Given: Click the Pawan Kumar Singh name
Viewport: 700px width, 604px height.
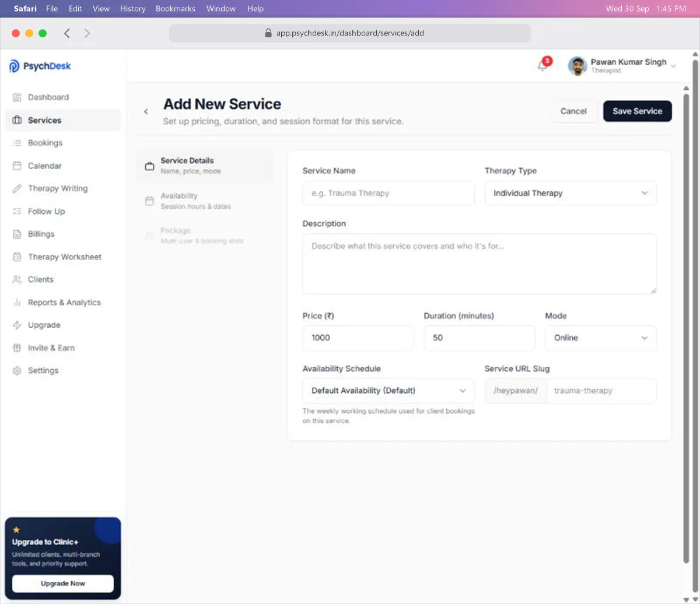Looking at the screenshot, I should click(x=628, y=62).
